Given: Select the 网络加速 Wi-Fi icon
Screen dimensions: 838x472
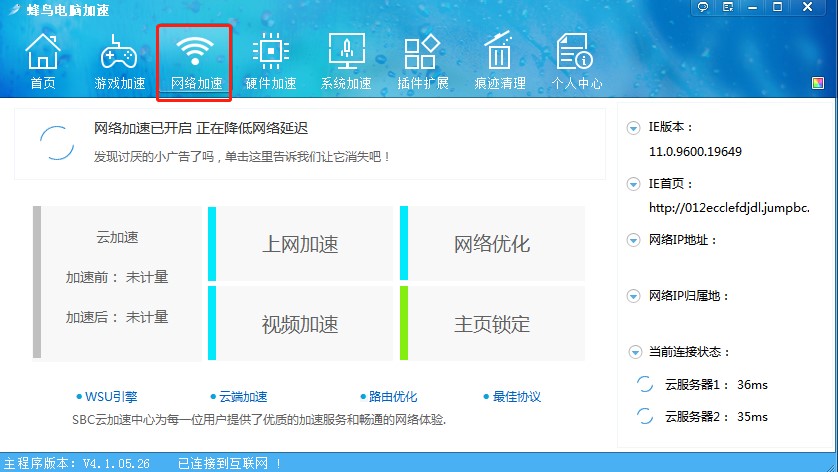Looking at the screenshot, I should click(x=195, y=52).
